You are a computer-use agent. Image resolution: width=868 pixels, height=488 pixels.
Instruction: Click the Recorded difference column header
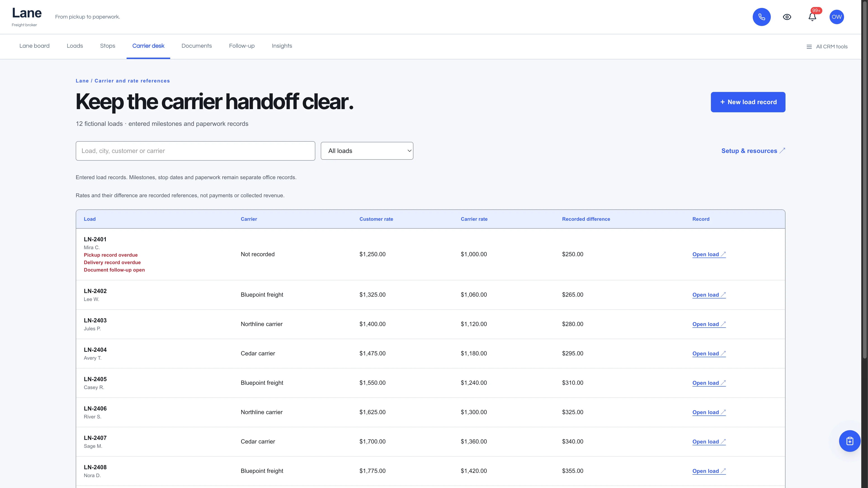586,219
